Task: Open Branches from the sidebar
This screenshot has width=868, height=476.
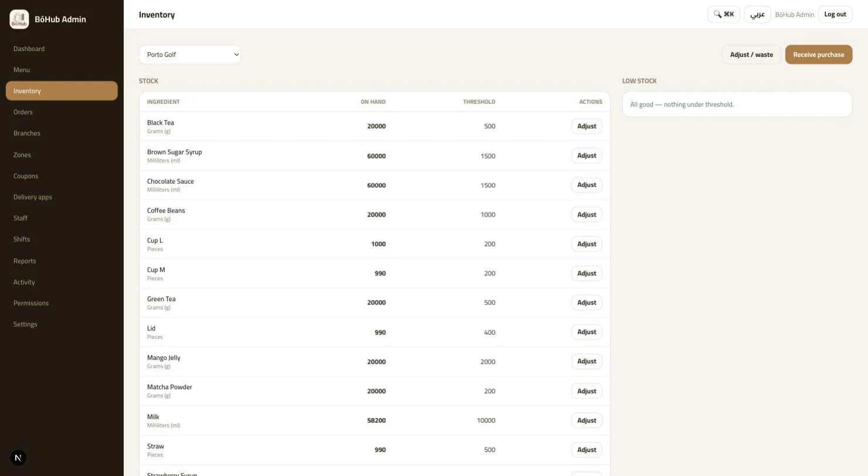Action: tap(62, 133)
